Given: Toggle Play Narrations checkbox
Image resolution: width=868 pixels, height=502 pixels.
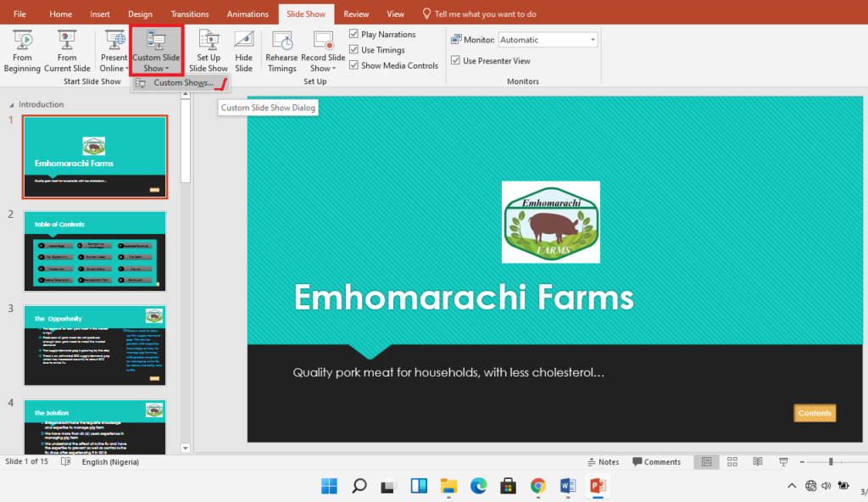Looking at the screenshot, I should coord(353,34).
